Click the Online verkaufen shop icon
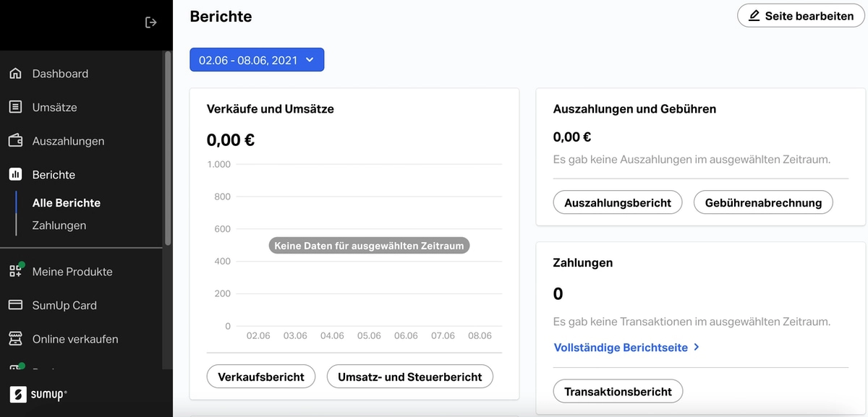 pyautogui.click(x=15, y=339)
